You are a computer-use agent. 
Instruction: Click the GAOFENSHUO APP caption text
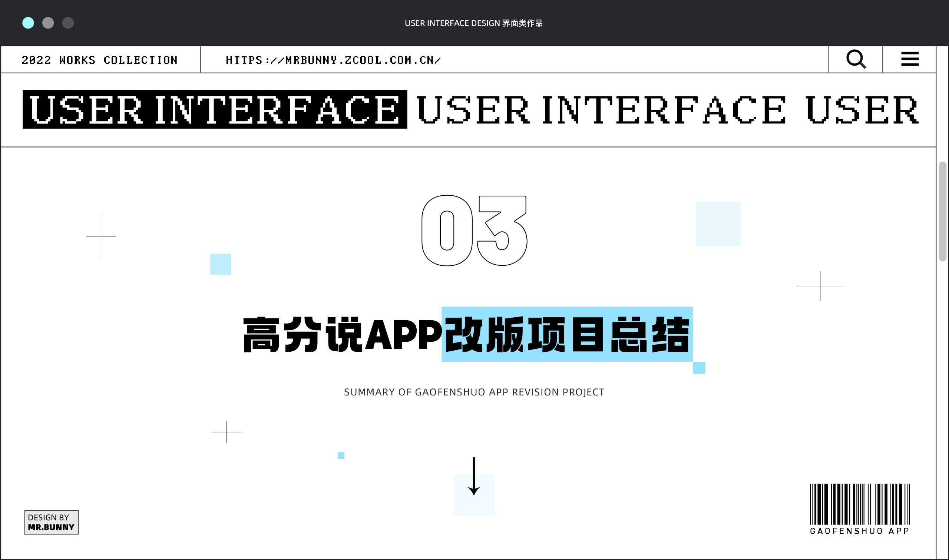click(860, 531)
